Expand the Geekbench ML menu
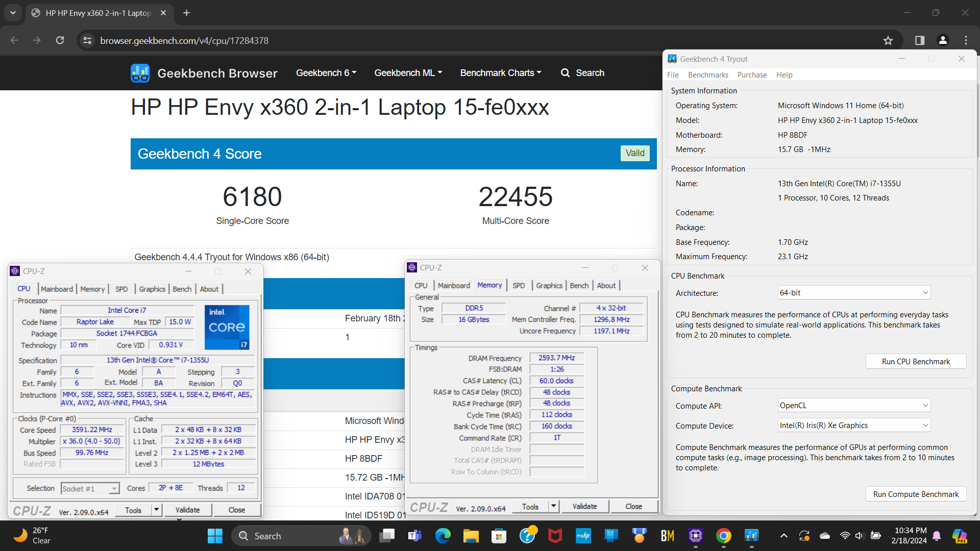Screen dimensions: 980x551 click(408, 73)
